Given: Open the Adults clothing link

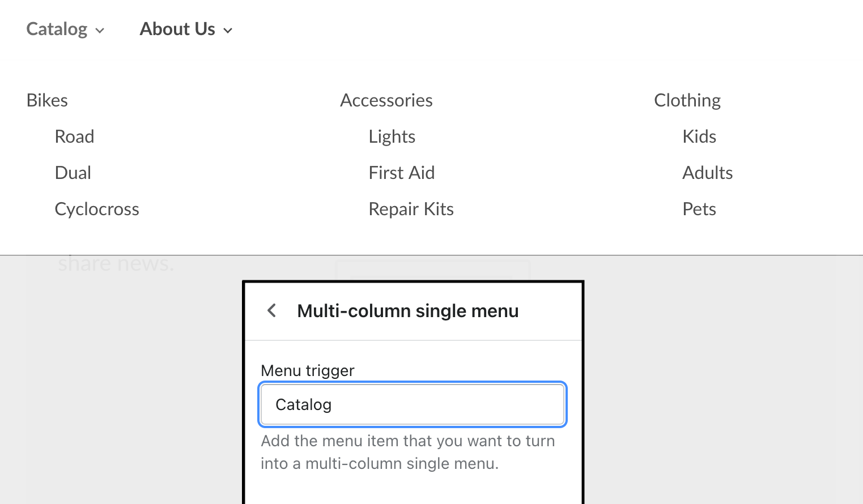Looking at the screenshot, I should 707,173.
